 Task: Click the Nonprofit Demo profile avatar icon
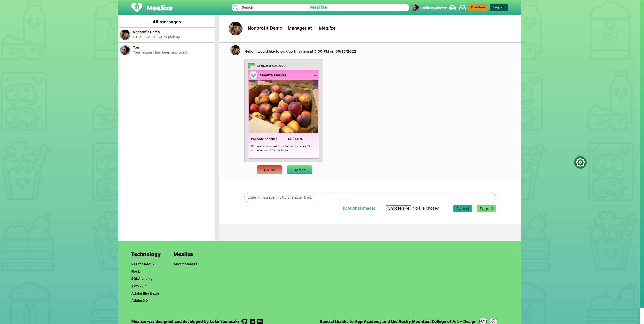pyautogui.click(x=125, y=35)
